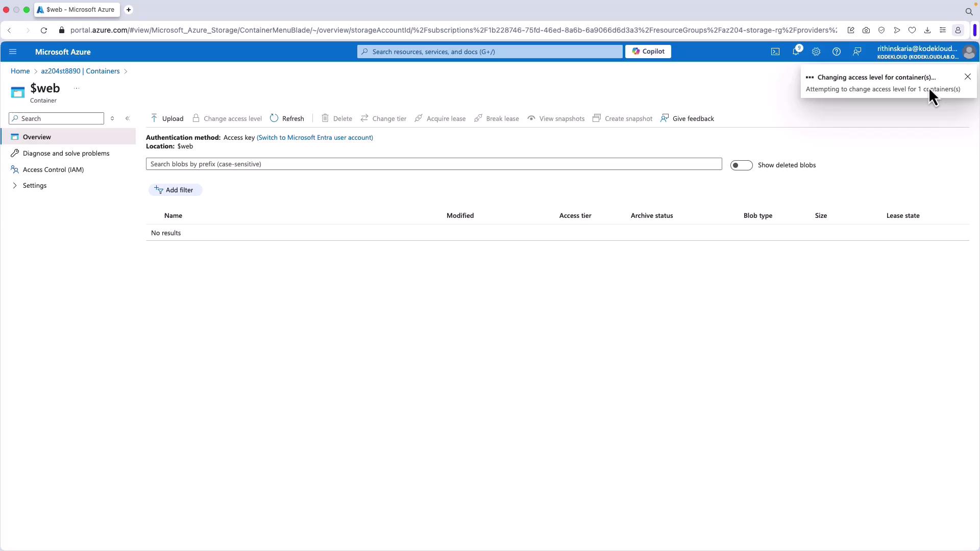This screenshot has height=551, width=980.
Task: Click Switch to Microsoft Entra user account
Action: (314, 138)
